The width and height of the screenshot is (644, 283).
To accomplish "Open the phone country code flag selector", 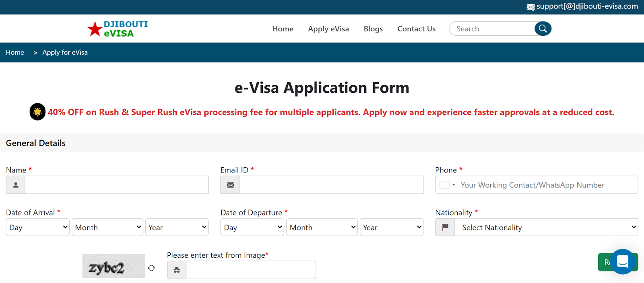I will 447,185.
